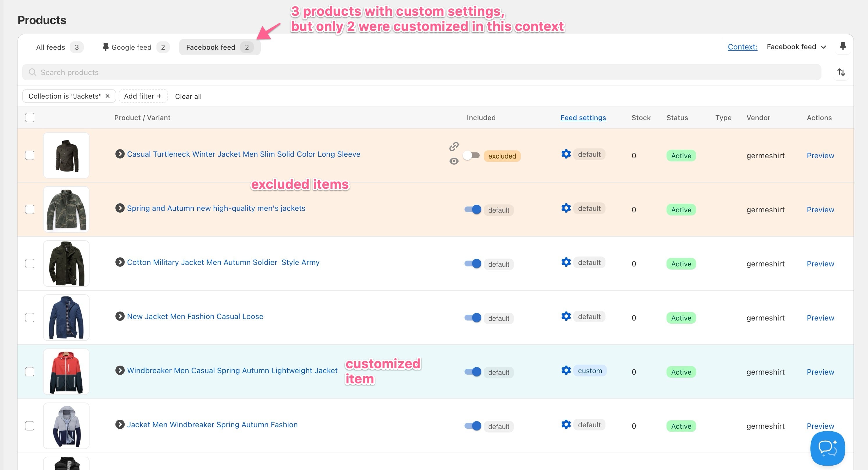
Task: Tick the select-all checkbox in table header
Action: coord(30,117)
